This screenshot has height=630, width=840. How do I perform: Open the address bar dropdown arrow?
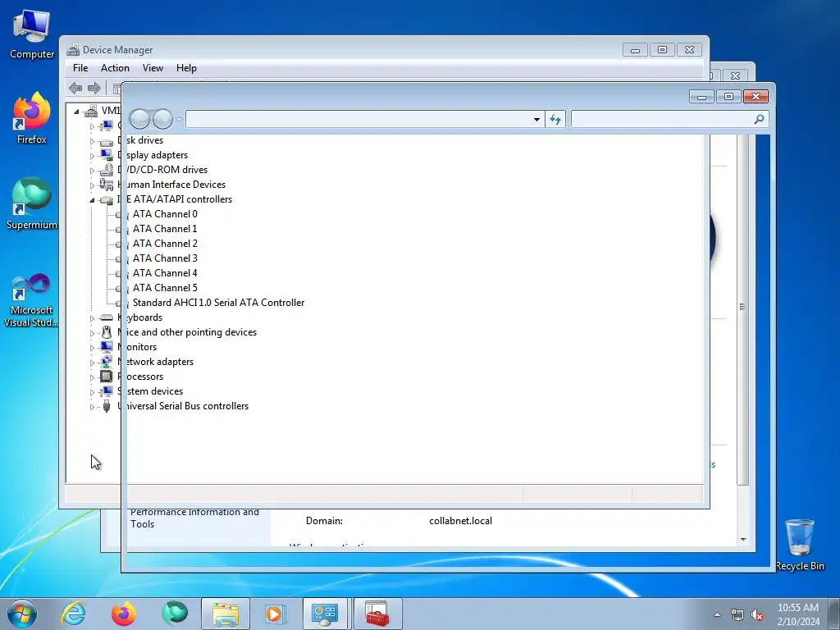pos(536,120)
